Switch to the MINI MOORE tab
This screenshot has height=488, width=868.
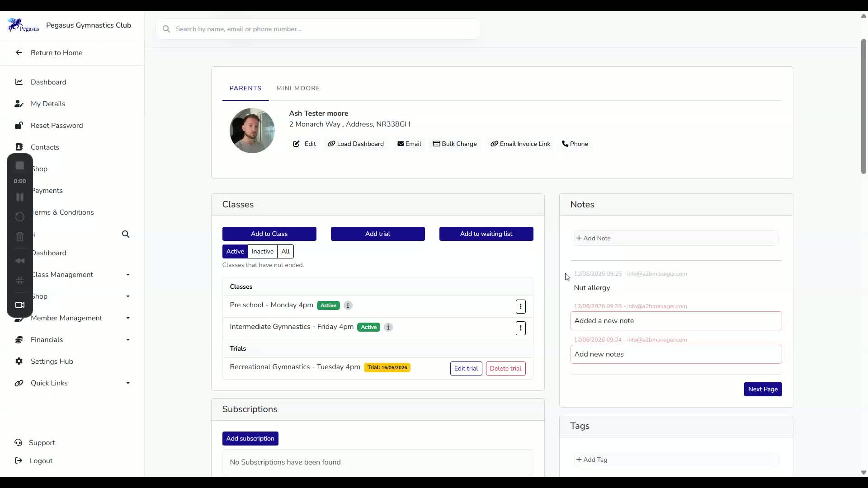(x=298, y=88)
